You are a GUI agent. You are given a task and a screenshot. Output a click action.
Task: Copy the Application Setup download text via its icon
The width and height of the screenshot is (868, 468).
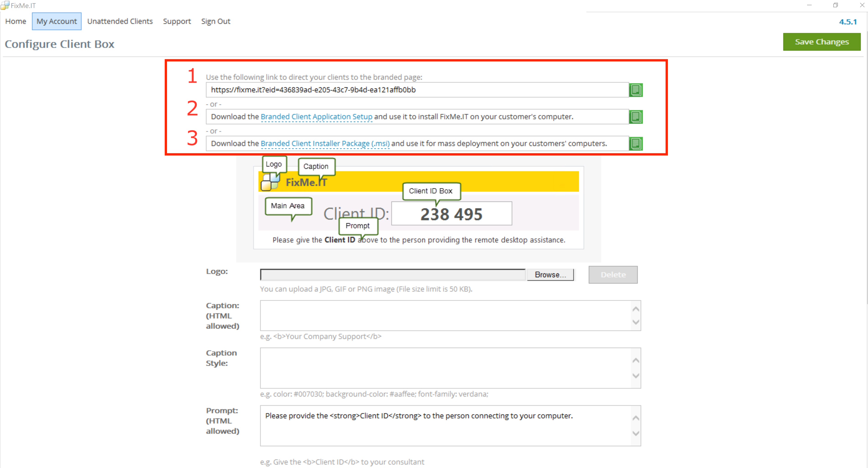click(x=636, y=117)
